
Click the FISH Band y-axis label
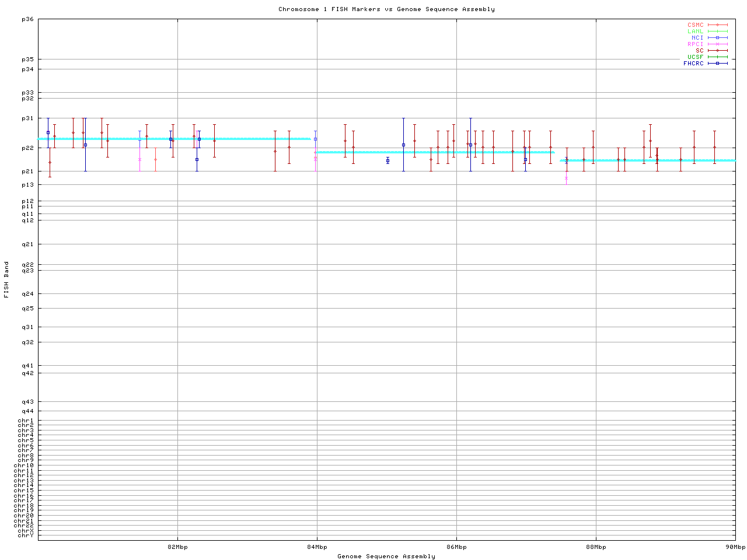point(6,279)
